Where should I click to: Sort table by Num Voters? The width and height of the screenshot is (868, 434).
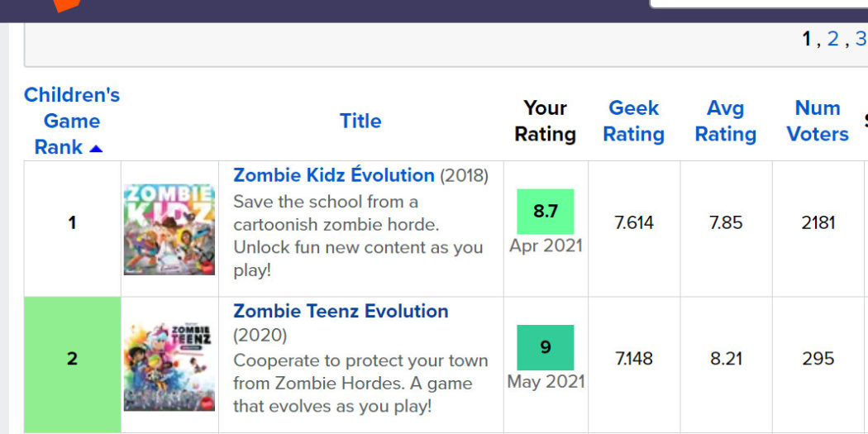817,121
